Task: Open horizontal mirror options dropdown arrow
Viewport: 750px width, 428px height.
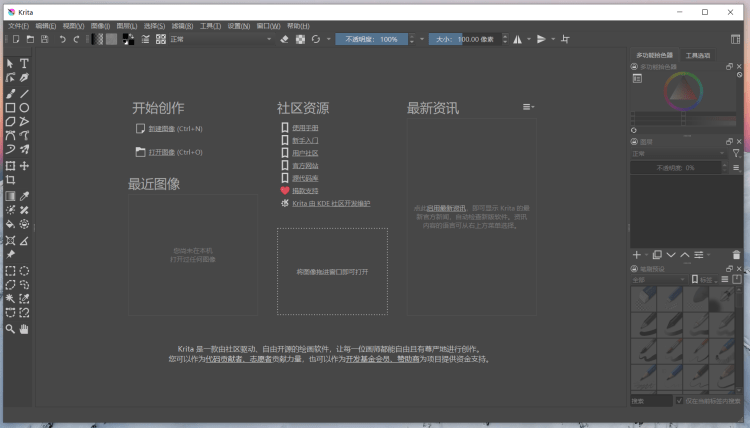Action: [x=529, y=39]
